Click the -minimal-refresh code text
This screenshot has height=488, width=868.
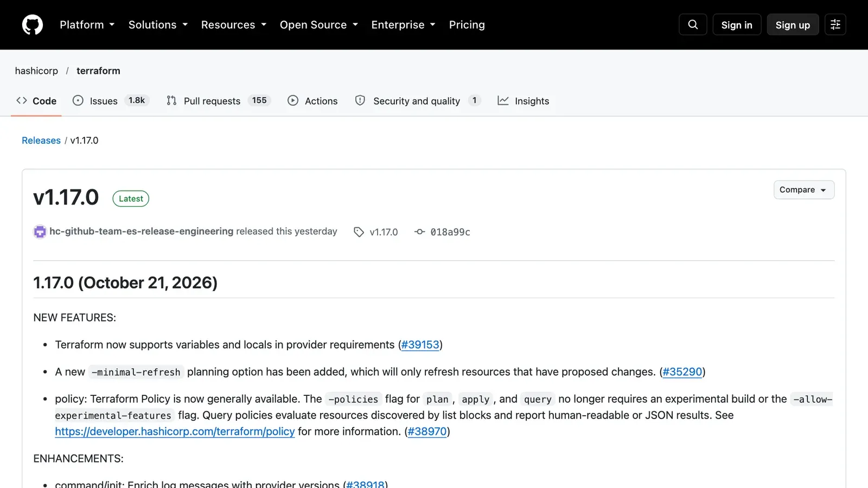tap(136, 372)
